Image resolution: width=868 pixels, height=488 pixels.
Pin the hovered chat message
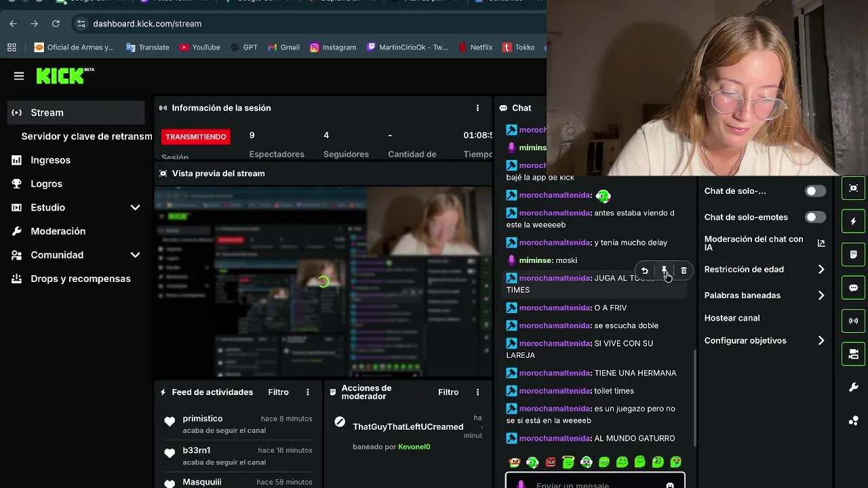coord(665,270)
